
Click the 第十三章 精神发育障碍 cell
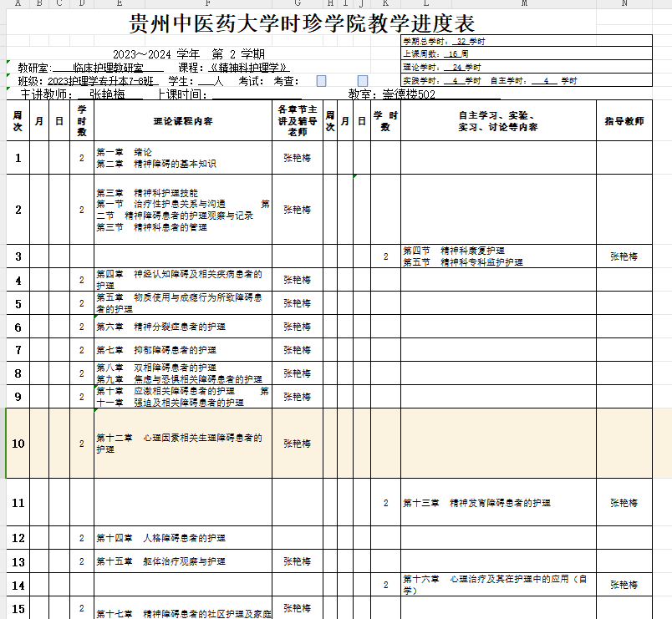[498, 503]
